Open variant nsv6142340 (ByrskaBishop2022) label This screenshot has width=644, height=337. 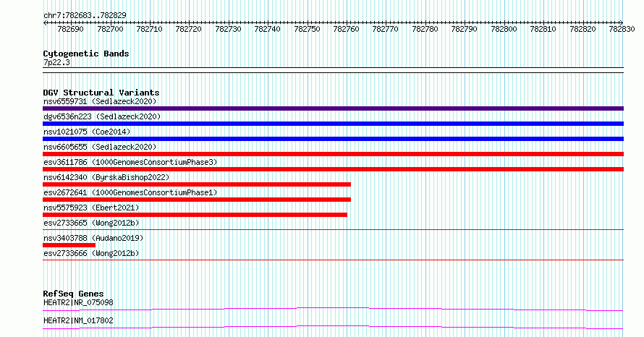[106, 177]
